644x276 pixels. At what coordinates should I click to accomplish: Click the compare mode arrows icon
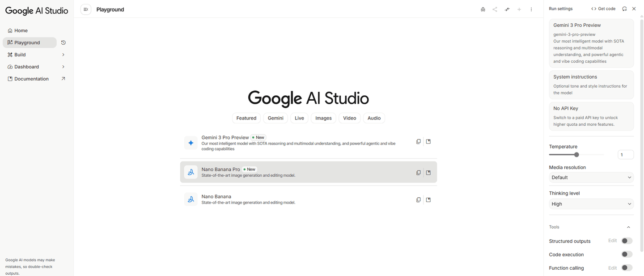[x=507, y=9]
